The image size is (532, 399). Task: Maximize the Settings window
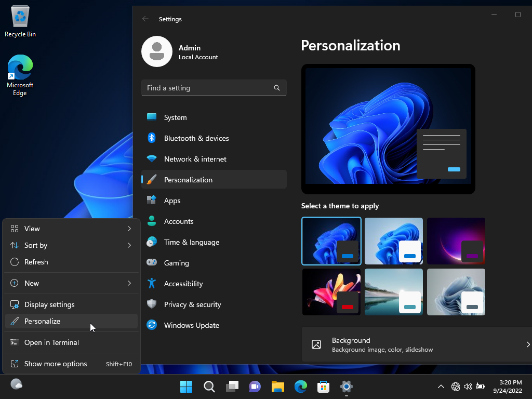coord(518,15)
